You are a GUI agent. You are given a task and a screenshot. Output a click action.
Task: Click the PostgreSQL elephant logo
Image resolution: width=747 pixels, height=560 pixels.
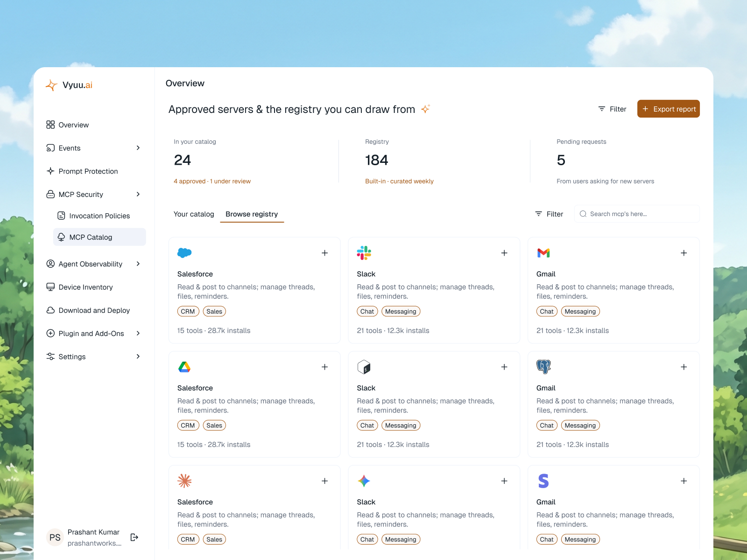pos(543,367)
